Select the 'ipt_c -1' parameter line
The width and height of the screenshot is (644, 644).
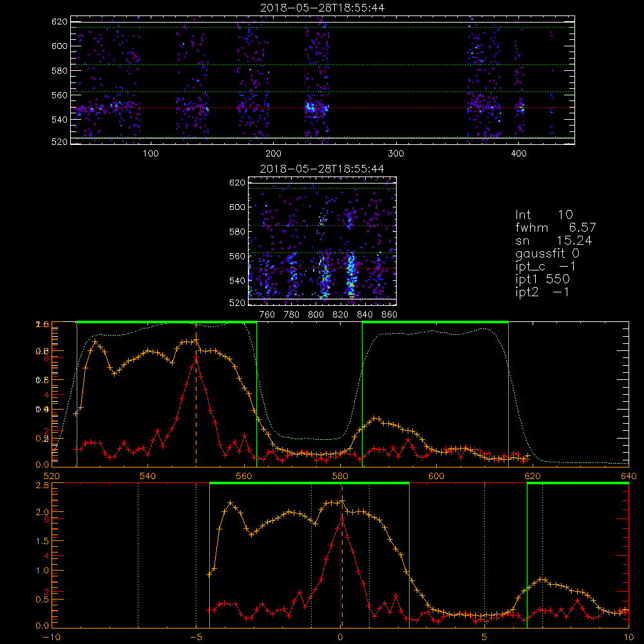tap(545, 267)
